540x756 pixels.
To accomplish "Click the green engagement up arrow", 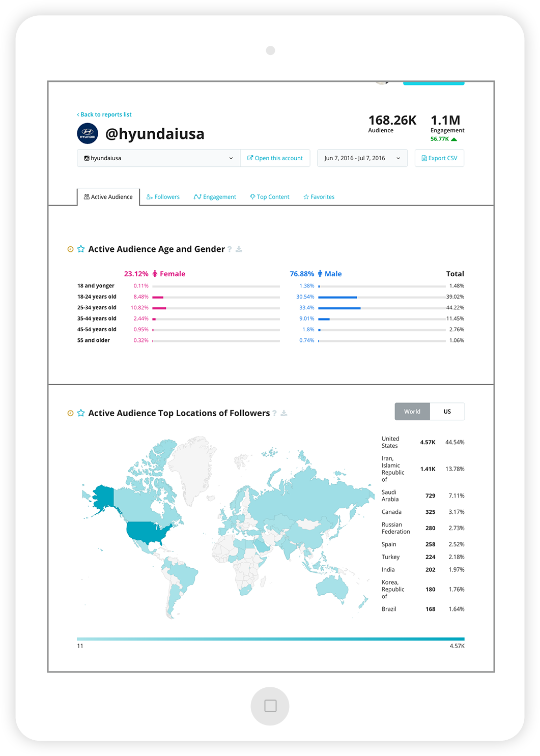I will click(x=454, y=139).
